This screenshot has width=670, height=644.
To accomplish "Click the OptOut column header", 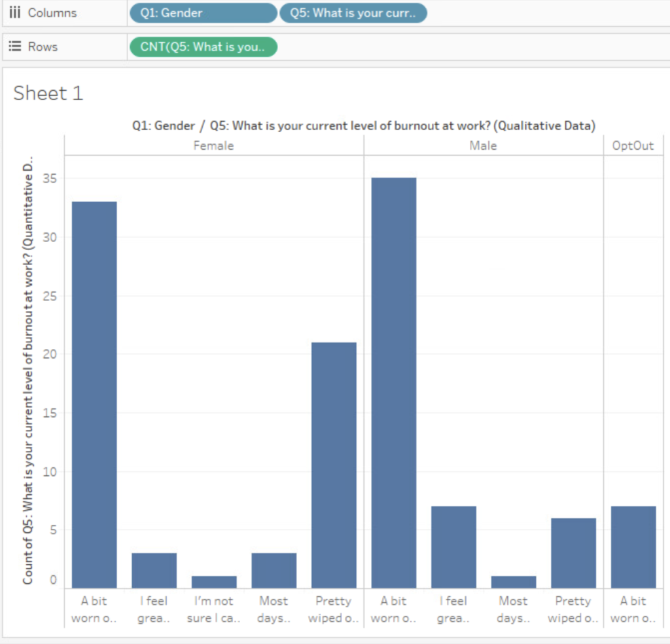I will [633, 145].
